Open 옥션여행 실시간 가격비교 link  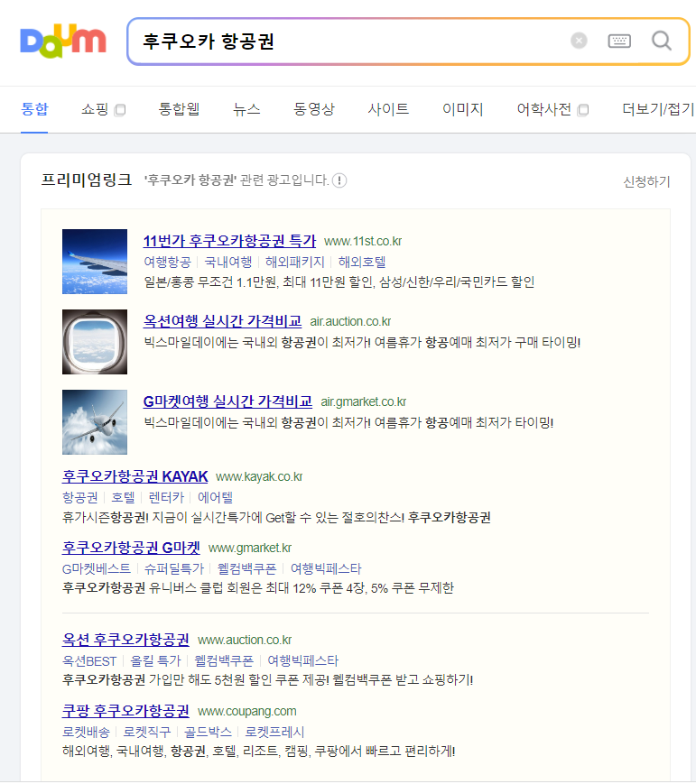point(222,321)
